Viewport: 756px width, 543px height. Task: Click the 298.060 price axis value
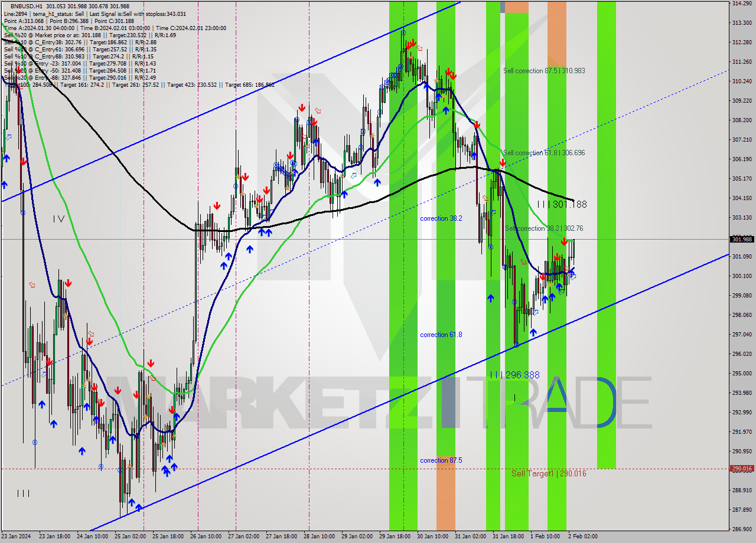pyautogui.click(x=742, y=315)
